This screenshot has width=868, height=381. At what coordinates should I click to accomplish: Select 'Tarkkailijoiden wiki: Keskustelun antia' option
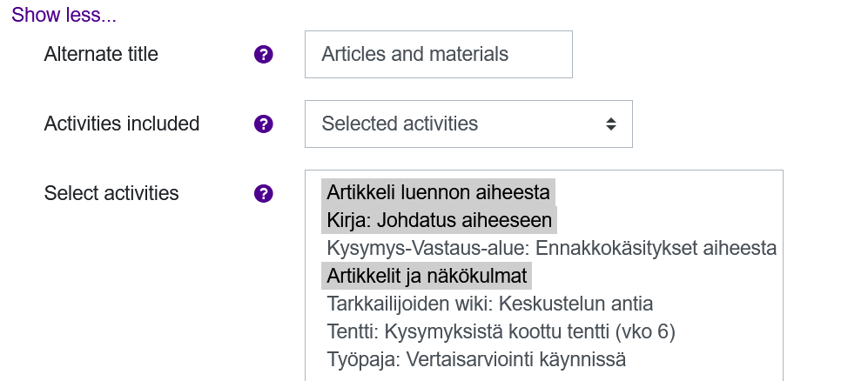[x=489, y=304]
